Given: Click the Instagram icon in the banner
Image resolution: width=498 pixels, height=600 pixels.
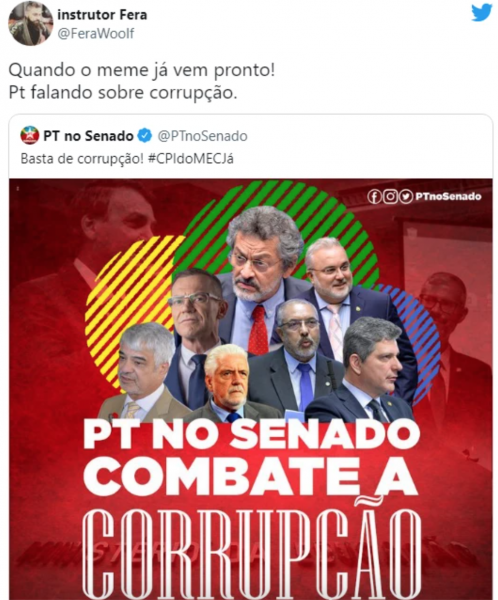Looking at the screenshot, I should [390, 197].
